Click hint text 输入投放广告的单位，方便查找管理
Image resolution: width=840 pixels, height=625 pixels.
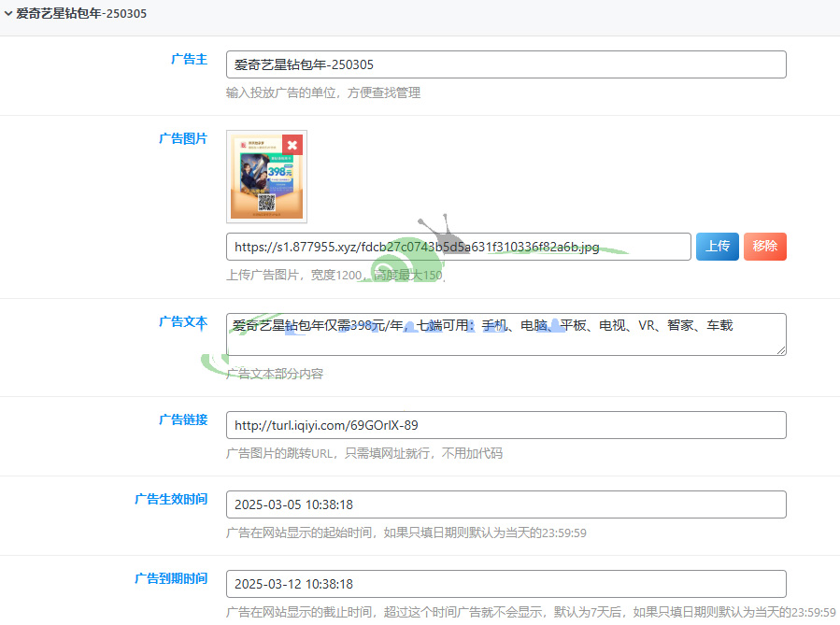[323, 92]
